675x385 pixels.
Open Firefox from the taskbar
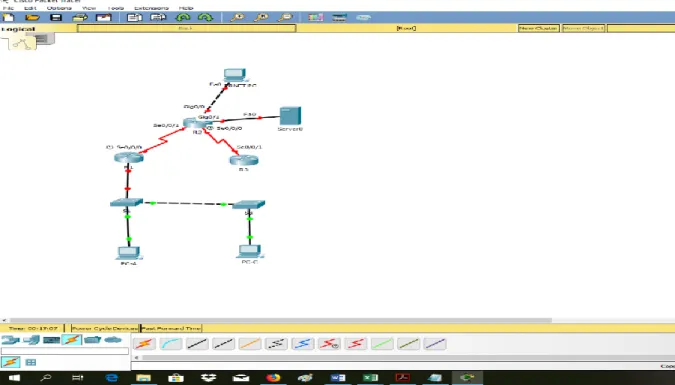[x=273, y=378]
